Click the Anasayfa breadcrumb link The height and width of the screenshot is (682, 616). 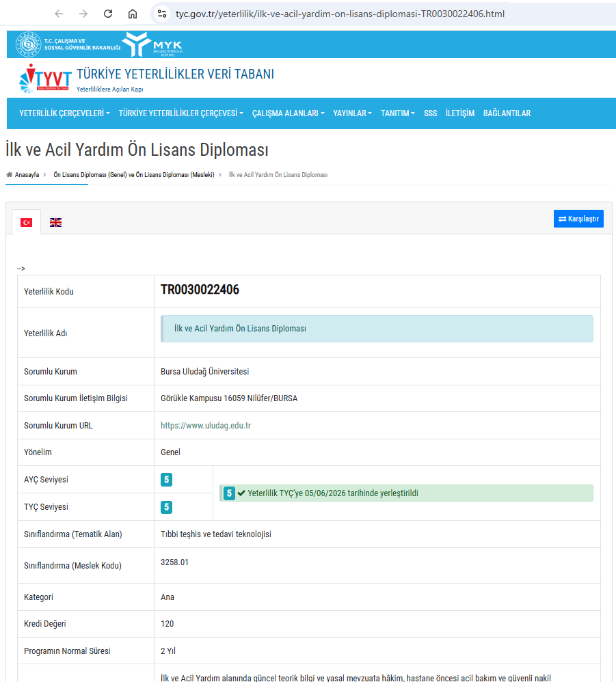27,175
